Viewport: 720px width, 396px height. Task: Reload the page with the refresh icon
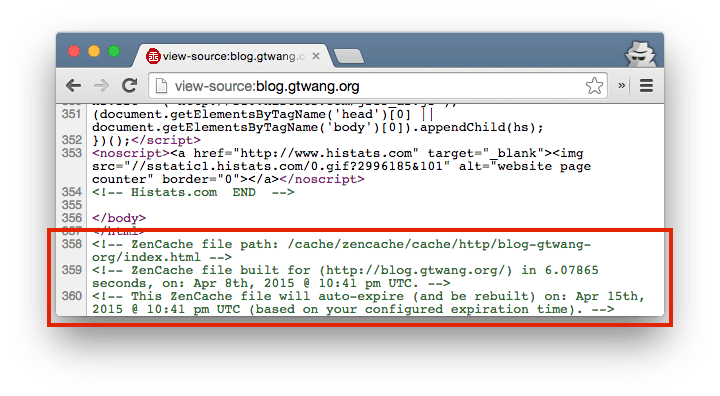pos(129,85)
